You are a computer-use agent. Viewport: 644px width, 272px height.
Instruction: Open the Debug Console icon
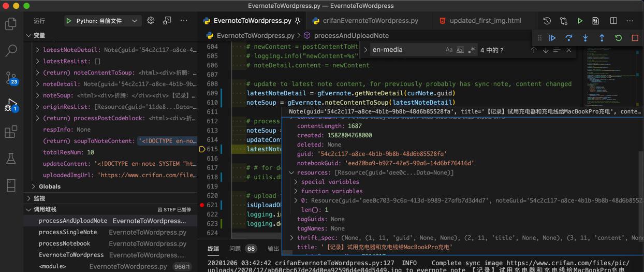pos(167,21)
